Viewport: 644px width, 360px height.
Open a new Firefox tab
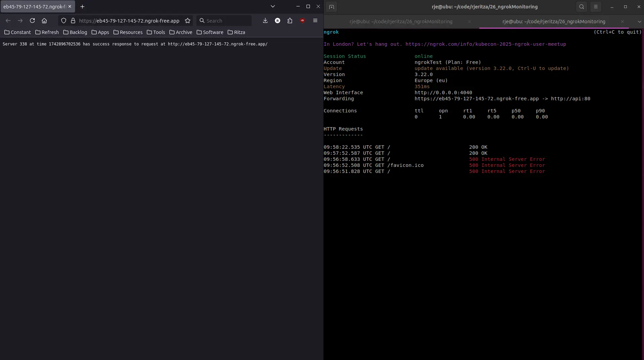(82, 6)
